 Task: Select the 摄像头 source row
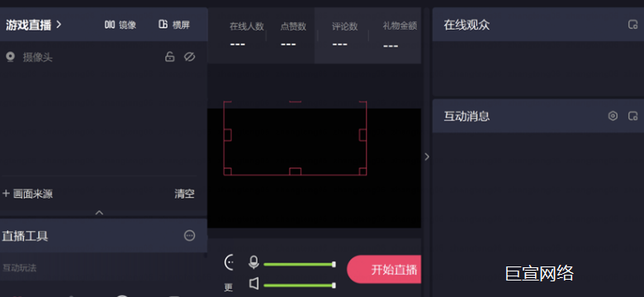(102, 57)
